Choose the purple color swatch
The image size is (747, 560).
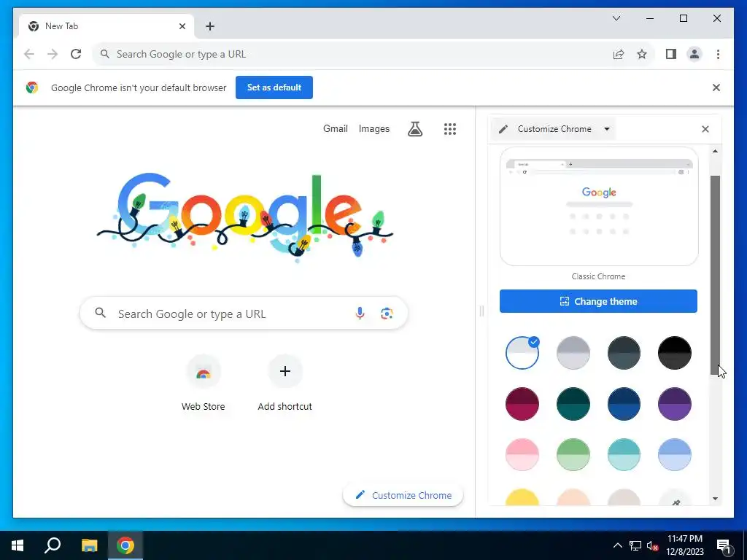coord(675,404)
